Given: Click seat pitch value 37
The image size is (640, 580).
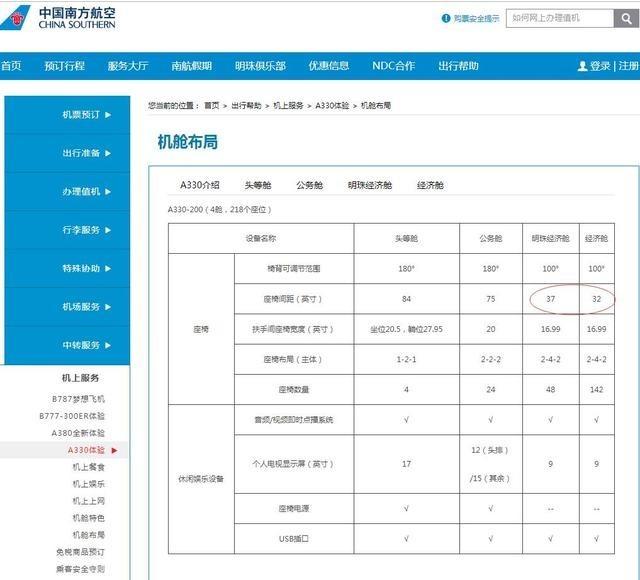Looking at the screenshot, I should coord(550,299).
